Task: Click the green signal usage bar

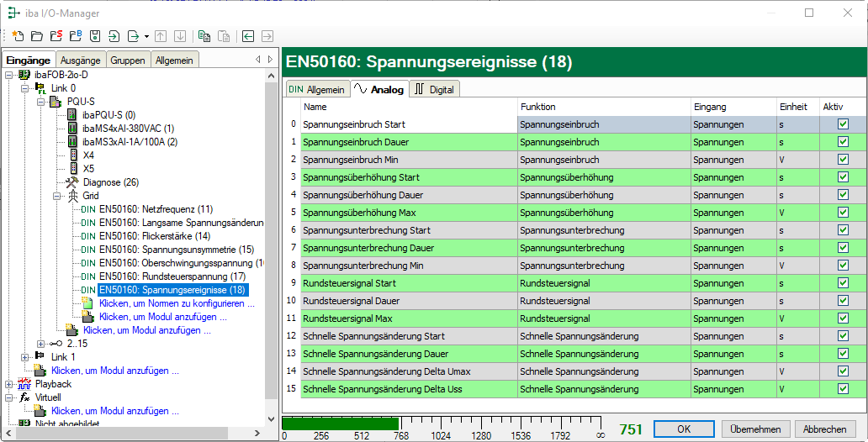Action: 340,424
